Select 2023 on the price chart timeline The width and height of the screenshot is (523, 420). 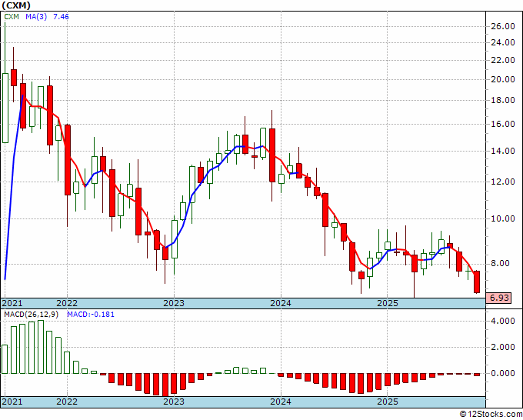pos(173,303)
